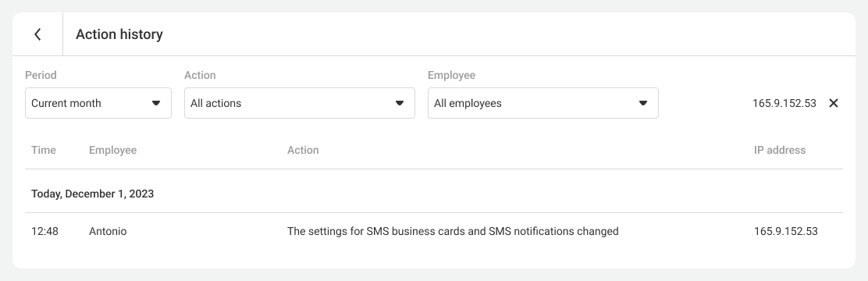The height and width of the screenshot is (281, 868).
Task: Clear the 165.9.152.53 IP filter with X
Action: coord(833,103)
